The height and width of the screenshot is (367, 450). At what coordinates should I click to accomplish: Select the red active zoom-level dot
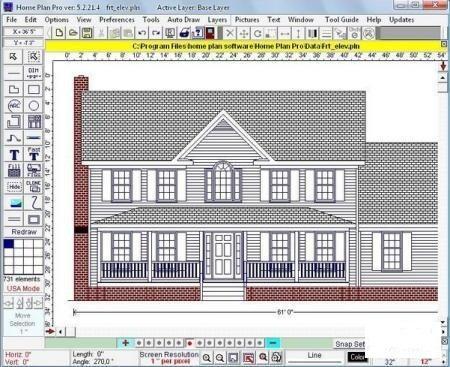point(189,343)
